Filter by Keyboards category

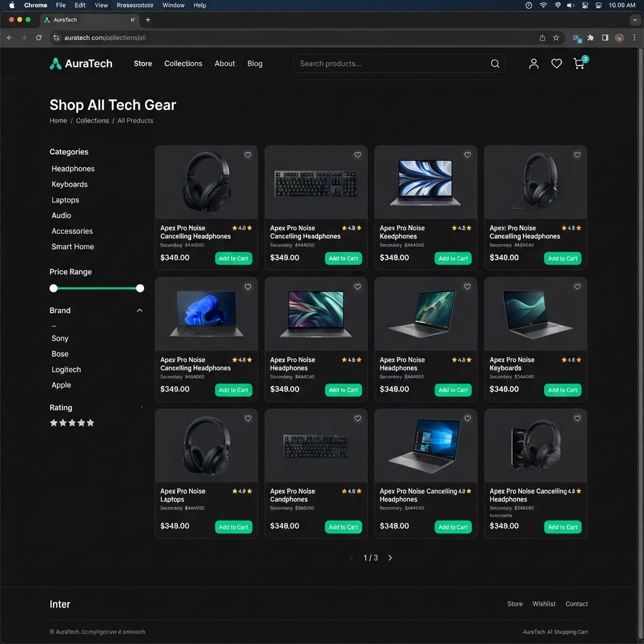(x=69, y=184)
